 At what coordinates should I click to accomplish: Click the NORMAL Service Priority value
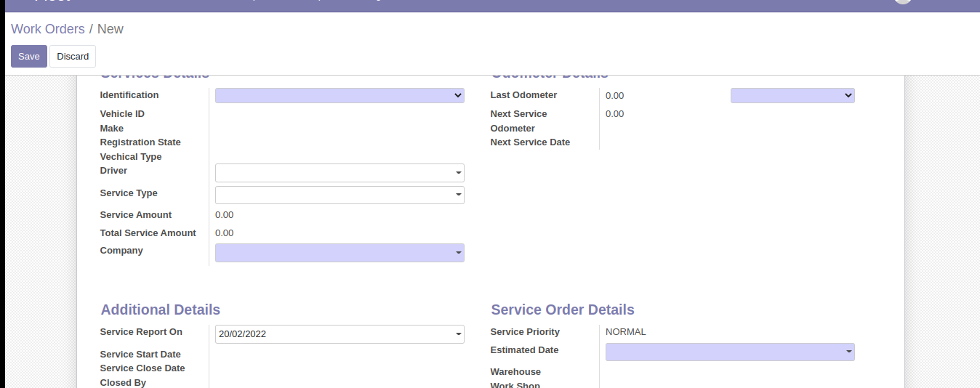[x=625, y=332]
